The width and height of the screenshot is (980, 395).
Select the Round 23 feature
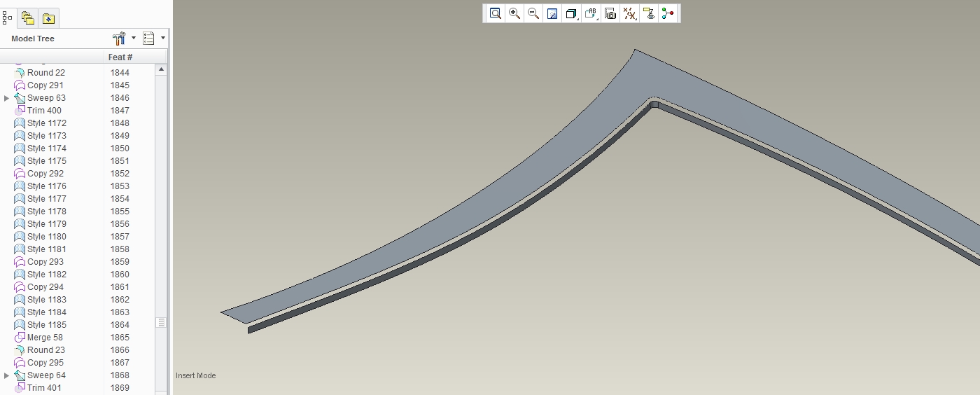[x=46, y=350]
